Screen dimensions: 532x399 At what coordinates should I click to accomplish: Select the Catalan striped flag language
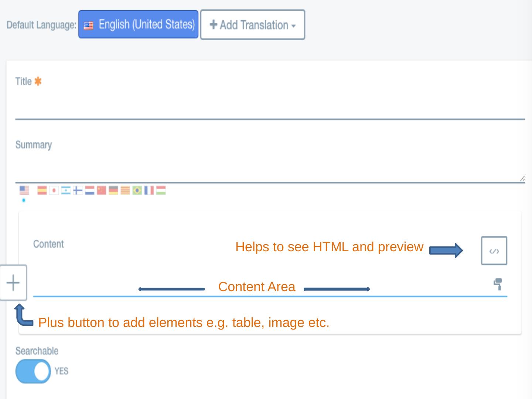125,190
